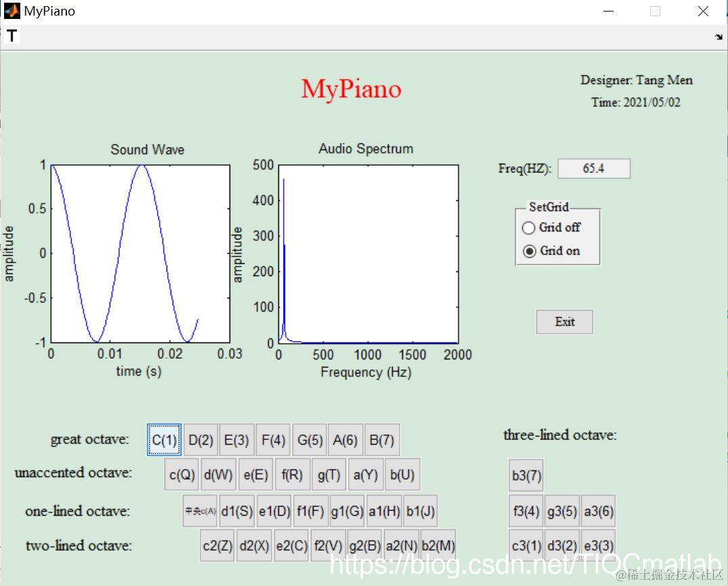Image resolution: width=728 pixels, height=586 pixels.
Task: Play one-lined octave key g1(G)
Action: (347, 511)
